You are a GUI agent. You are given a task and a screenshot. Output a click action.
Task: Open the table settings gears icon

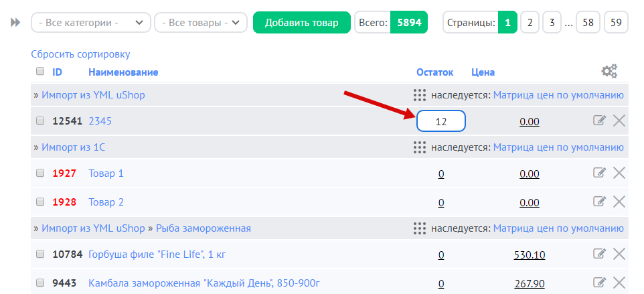609,72
